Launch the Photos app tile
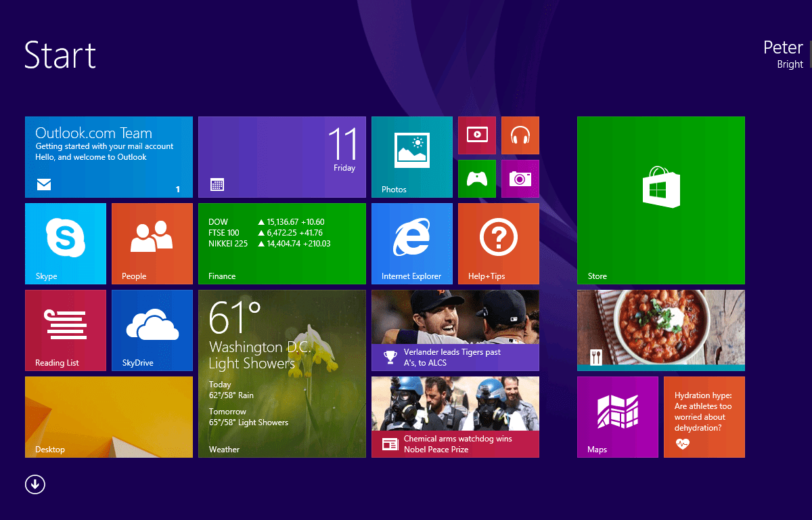812x520 pixels. (412, 157)
